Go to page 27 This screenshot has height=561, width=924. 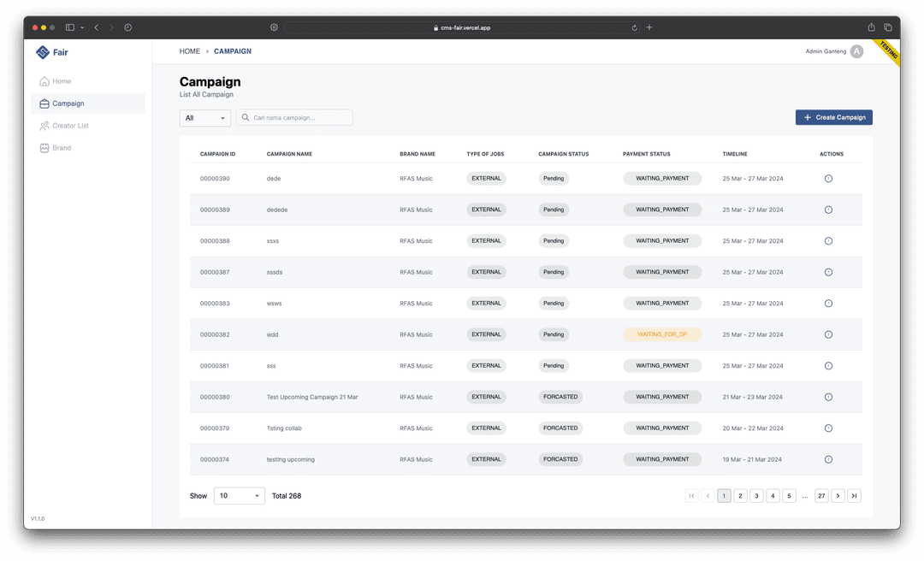pos(821,496)
